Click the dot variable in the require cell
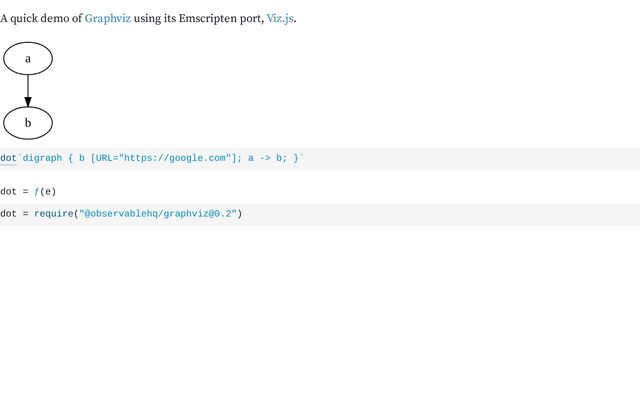640x400 pixels. (8, 213)
